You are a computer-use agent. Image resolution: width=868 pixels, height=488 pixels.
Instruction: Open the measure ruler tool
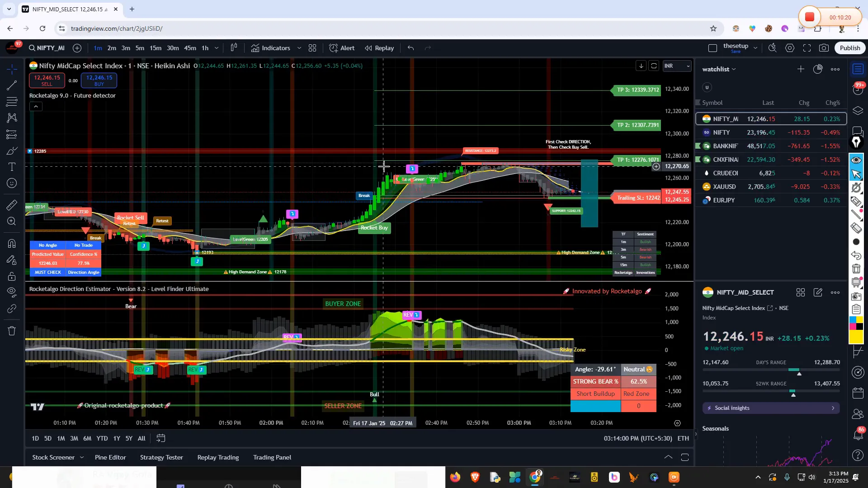coord(11,205)
